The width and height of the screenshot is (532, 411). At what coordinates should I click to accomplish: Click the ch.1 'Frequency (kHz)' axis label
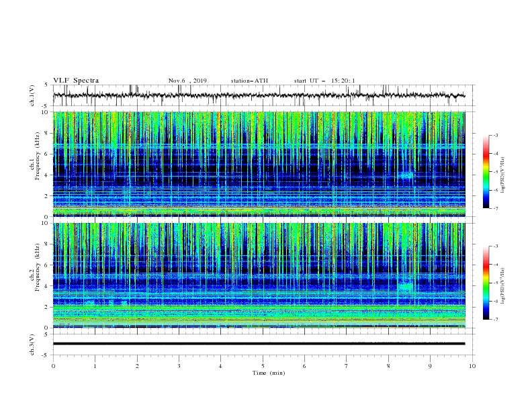(38, 154)
